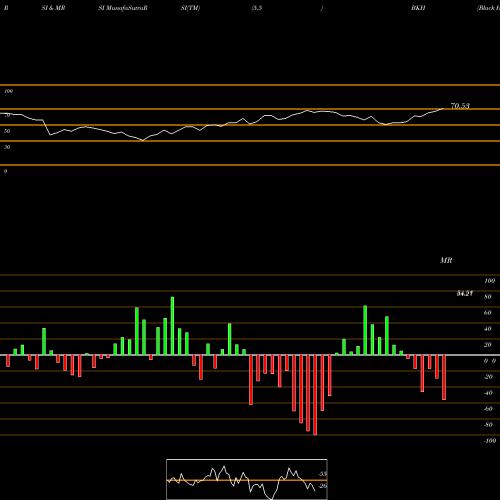The width and height of the screenshot is (500, 500).
Task: Click the 'SI MunafaSutraR' header text
Action: pos(123,8)
